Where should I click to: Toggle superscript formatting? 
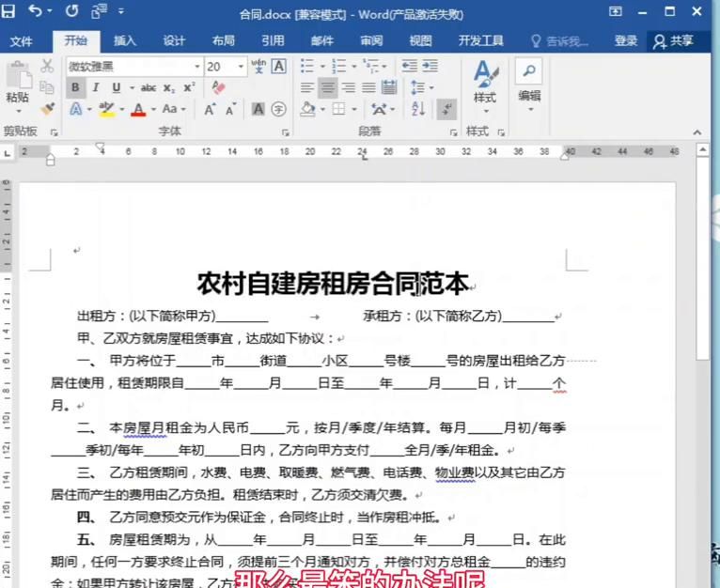point(189,87)
